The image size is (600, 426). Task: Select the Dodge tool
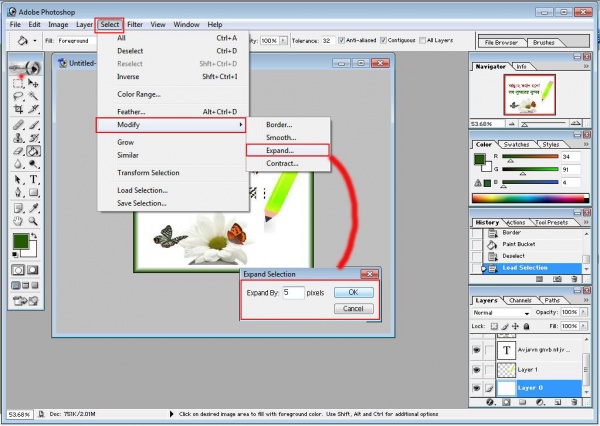coord(34,164)
